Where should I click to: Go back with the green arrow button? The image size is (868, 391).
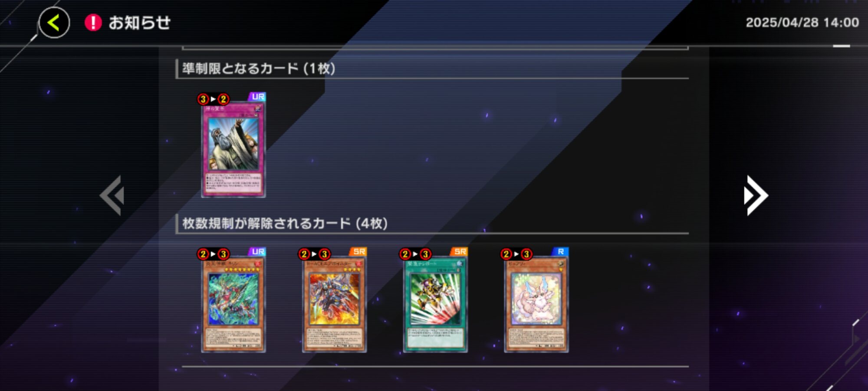(x=54, y=23)
